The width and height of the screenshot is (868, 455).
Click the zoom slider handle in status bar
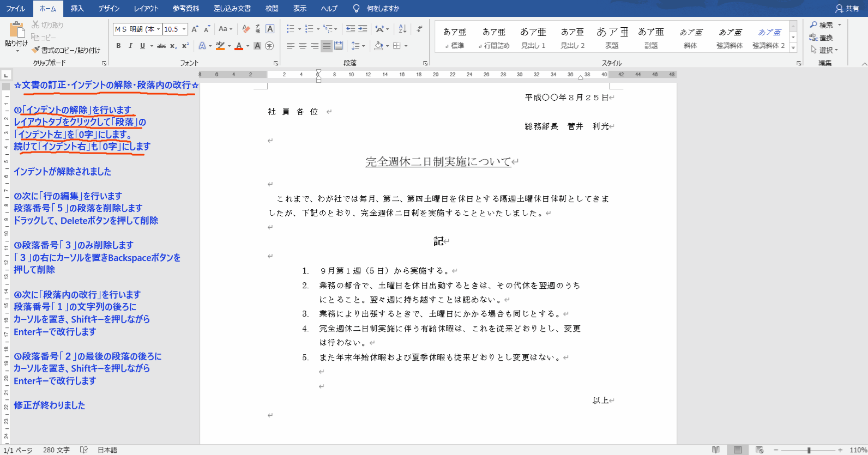pos(809,450)
